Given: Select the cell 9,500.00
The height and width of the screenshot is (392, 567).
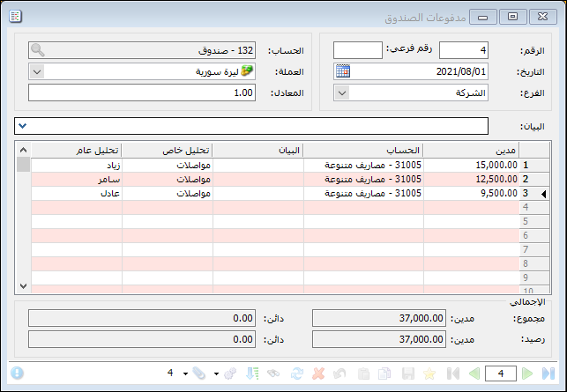Looking at the screenshot, I should pos(471,193).
